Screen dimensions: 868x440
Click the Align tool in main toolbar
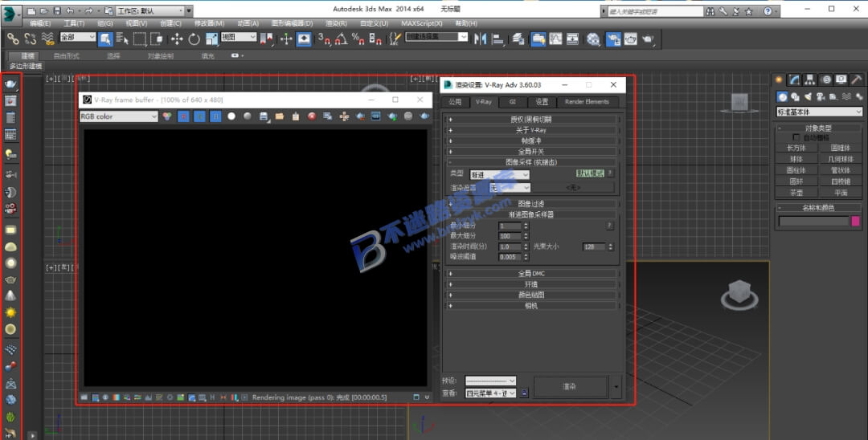[497, 39]
